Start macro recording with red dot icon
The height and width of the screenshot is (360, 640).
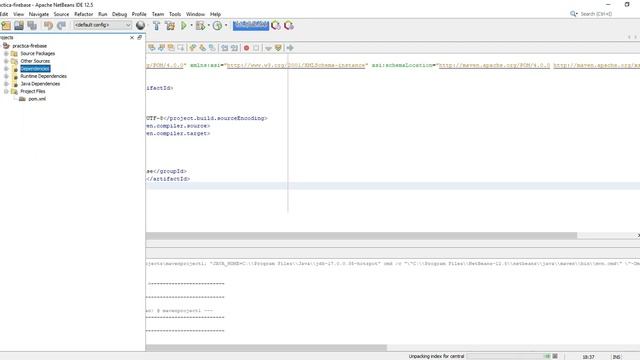(246, 48)
